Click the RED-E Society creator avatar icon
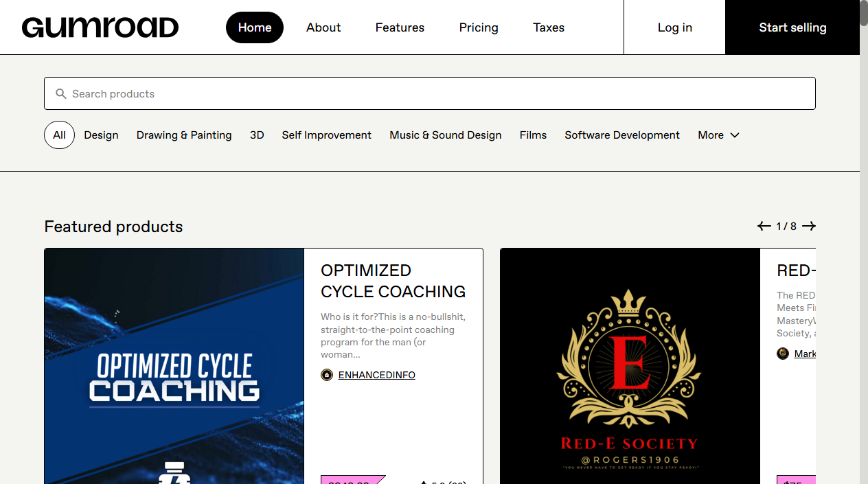The image size is (868, 484). [783, 354]
